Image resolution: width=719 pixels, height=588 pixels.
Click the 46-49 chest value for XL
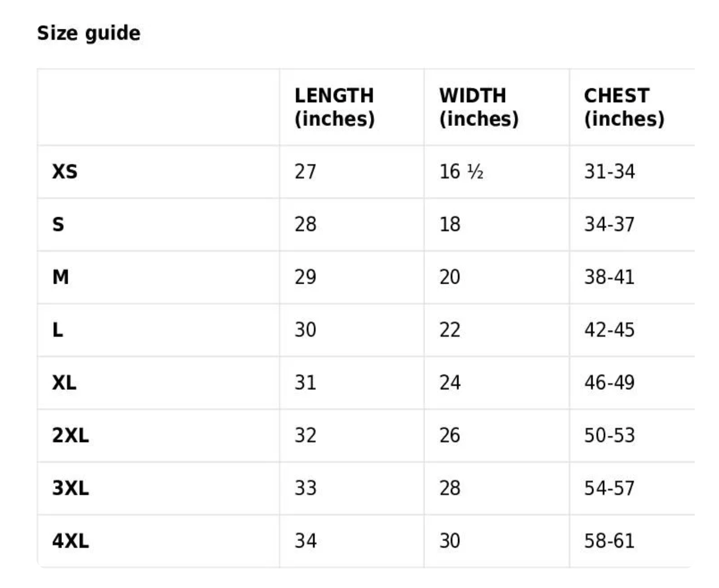tap(609, 383)
